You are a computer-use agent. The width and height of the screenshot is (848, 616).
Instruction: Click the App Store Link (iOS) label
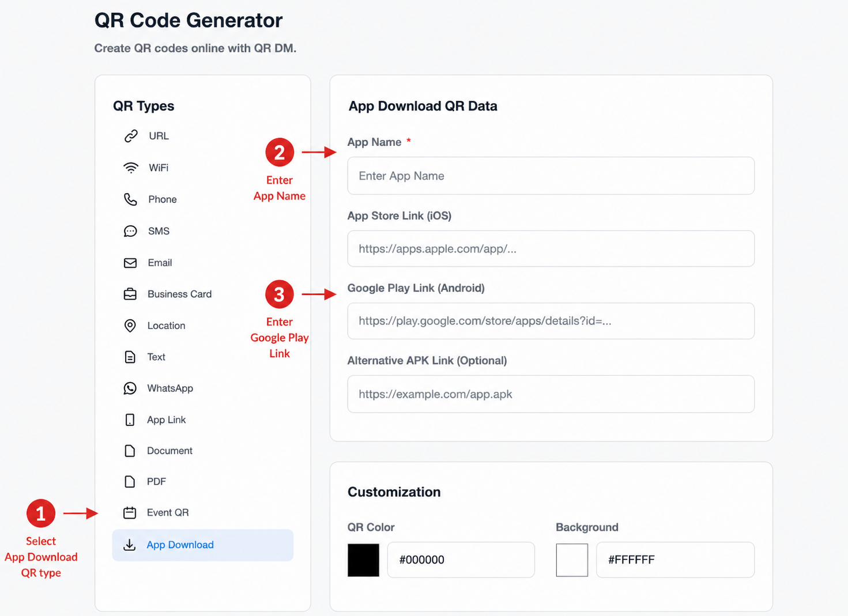(x=399, y=216)
